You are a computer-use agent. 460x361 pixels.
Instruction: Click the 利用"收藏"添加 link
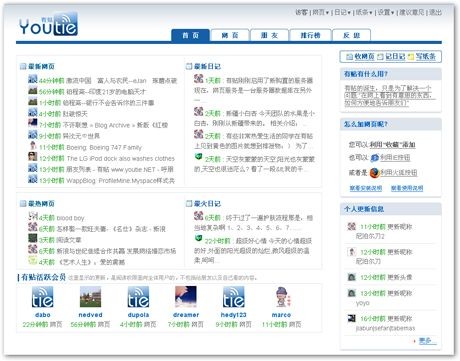click(x=392, y=144)
